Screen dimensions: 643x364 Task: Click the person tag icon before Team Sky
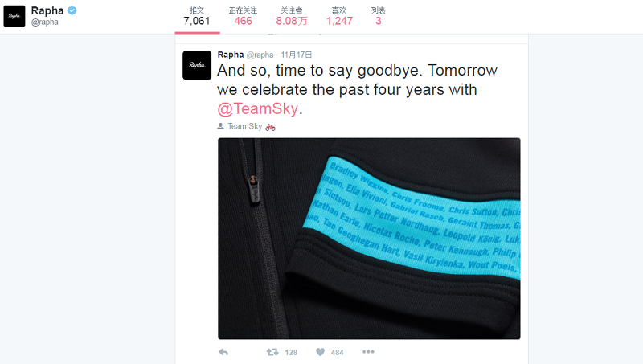pos(220,126)
